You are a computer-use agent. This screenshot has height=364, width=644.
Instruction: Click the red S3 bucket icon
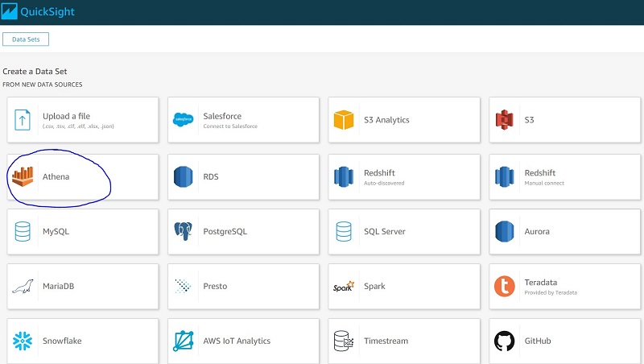(x=505, y=120)
